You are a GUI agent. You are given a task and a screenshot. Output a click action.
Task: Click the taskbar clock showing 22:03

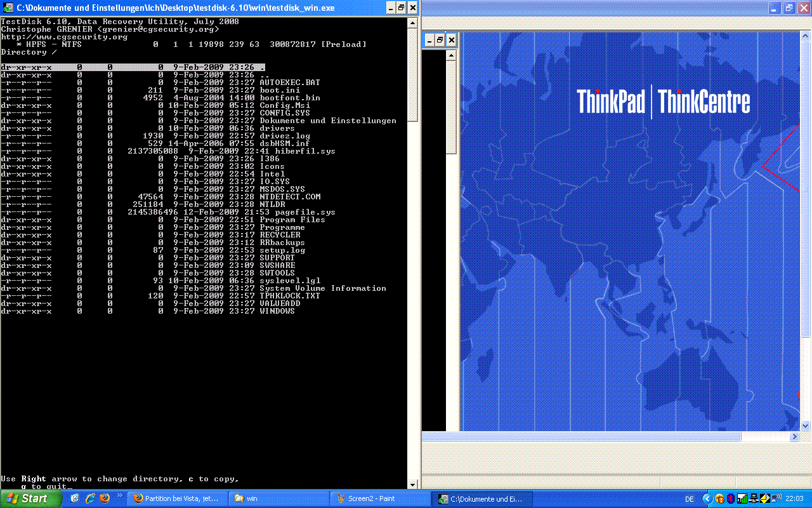point(794,499)
